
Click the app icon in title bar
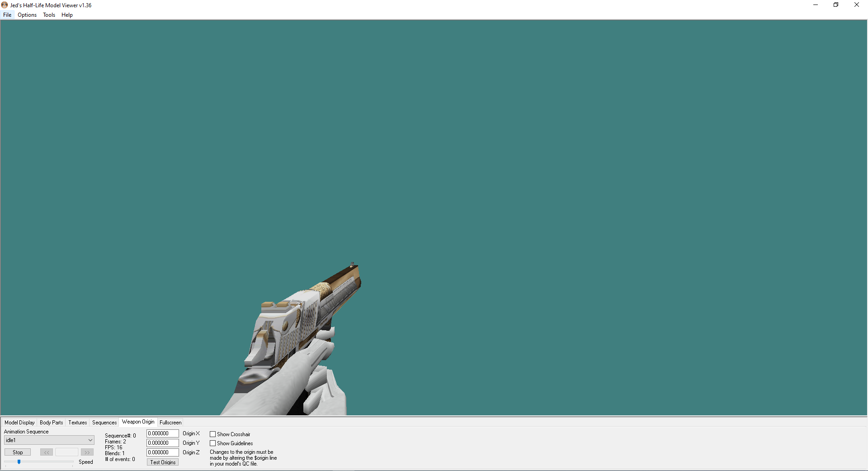pos(5,5)
